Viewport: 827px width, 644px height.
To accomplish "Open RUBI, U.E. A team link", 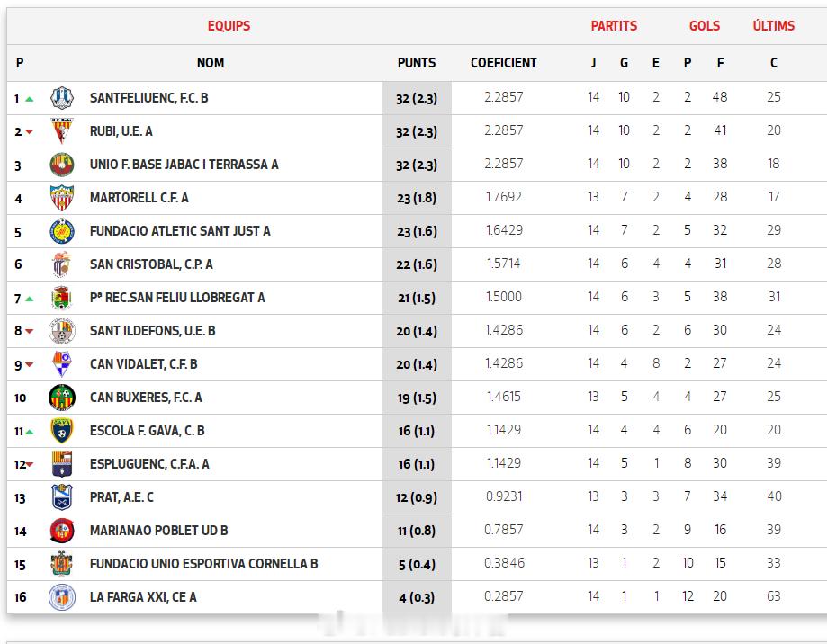I will (121, 131).
